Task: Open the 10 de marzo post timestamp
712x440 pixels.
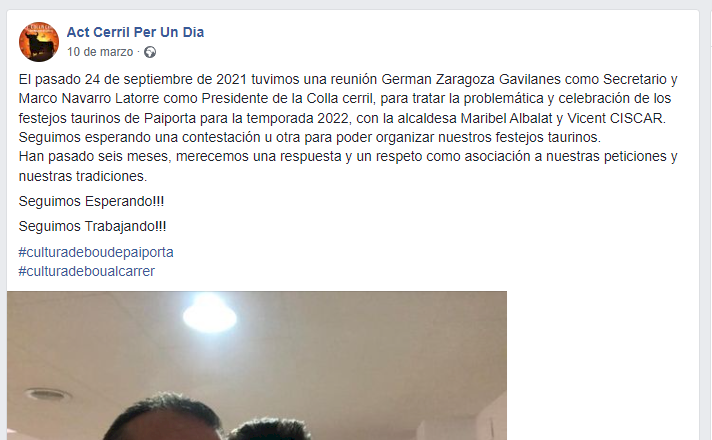Action: click(x=100, y=52)
